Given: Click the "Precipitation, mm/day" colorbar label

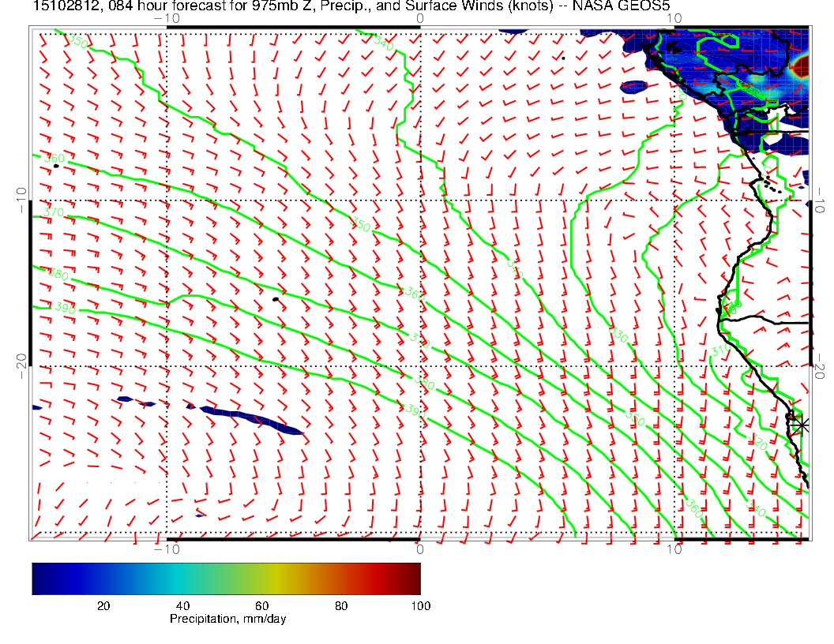Looking at the screenshot, I should click(227, 620).
